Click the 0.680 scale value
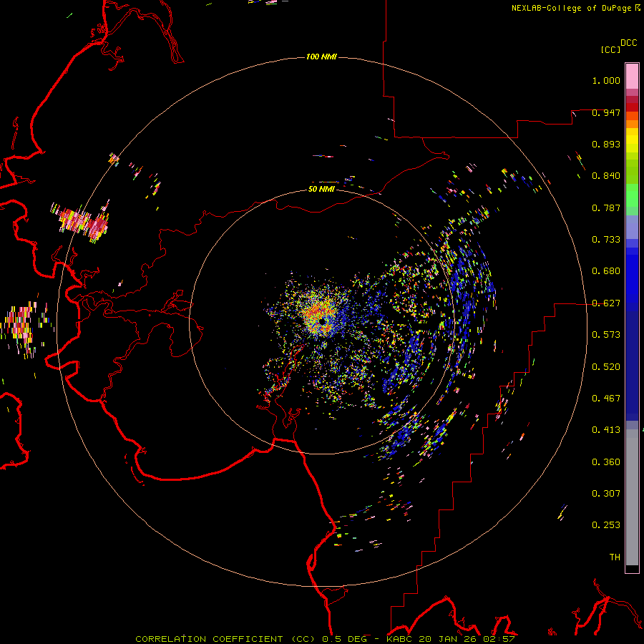Image resolution: width=644 pixels, height=644 pixels. coord(606,271)
